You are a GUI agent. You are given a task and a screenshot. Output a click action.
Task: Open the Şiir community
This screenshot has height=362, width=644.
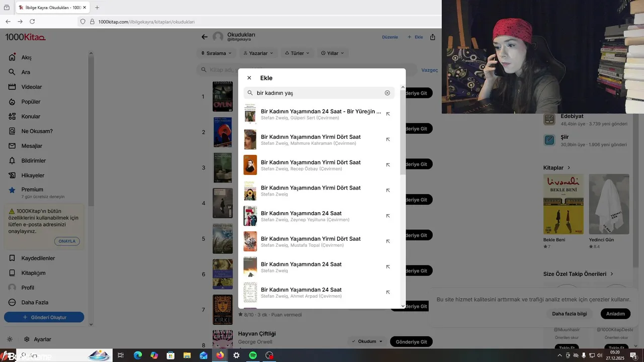(x=586, y=140)
